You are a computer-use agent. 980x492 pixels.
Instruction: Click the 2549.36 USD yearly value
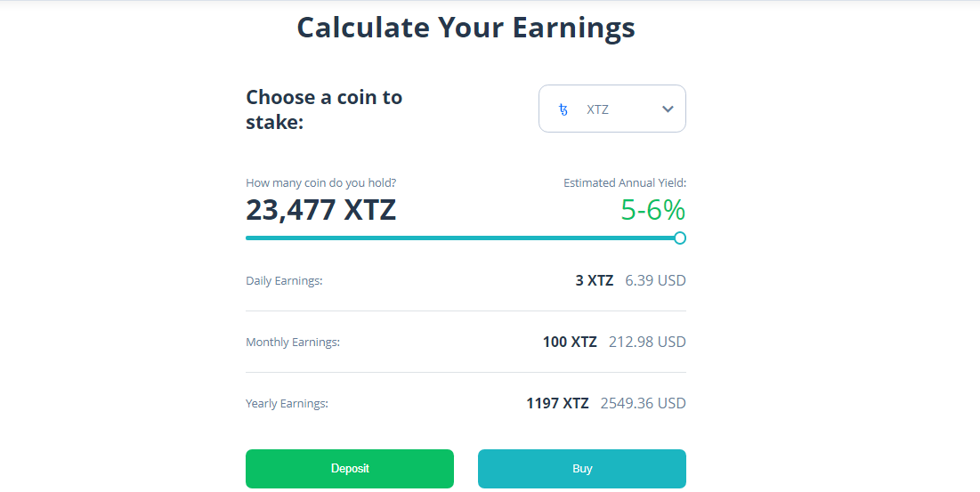[x=644, y=403]
